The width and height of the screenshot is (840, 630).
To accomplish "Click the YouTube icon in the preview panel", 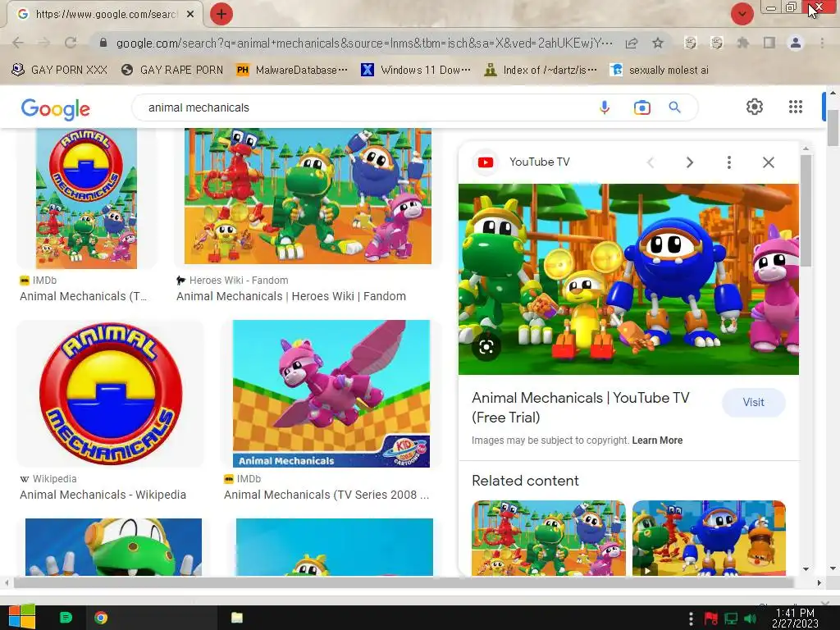I will (x=486, y=162).
